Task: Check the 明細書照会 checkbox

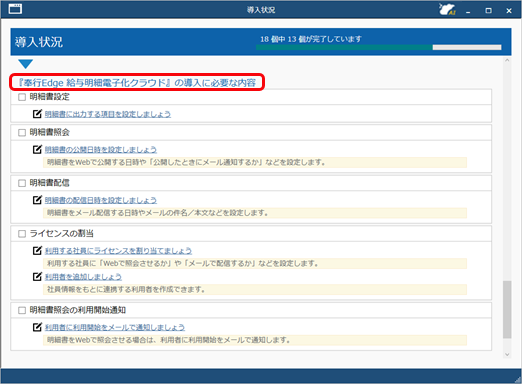Action: click(22, 133)
